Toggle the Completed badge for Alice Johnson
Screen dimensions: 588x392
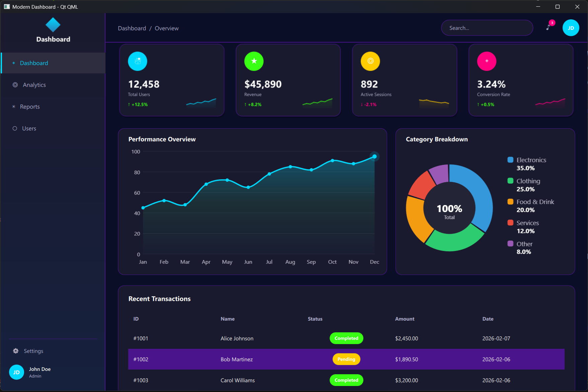pos(346,338)
